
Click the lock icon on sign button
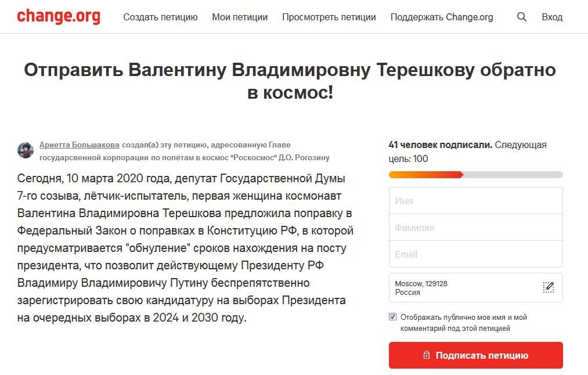(x=427, y=355)
